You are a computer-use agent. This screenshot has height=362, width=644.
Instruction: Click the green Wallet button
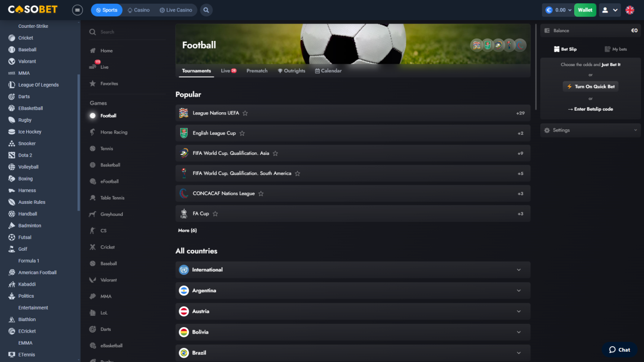(x=585, y=10)
